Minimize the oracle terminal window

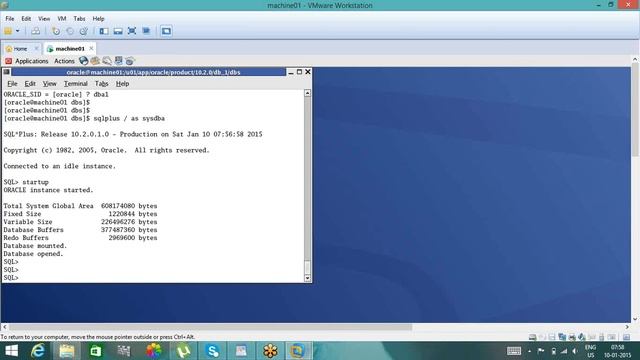click(291, 72)
